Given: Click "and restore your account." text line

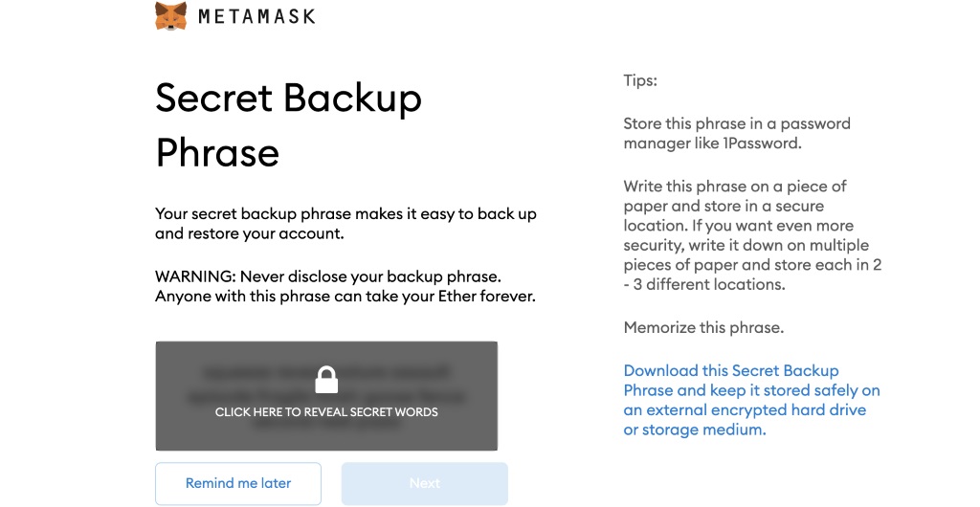Looking at the screenshot, I should coord(249,233).
